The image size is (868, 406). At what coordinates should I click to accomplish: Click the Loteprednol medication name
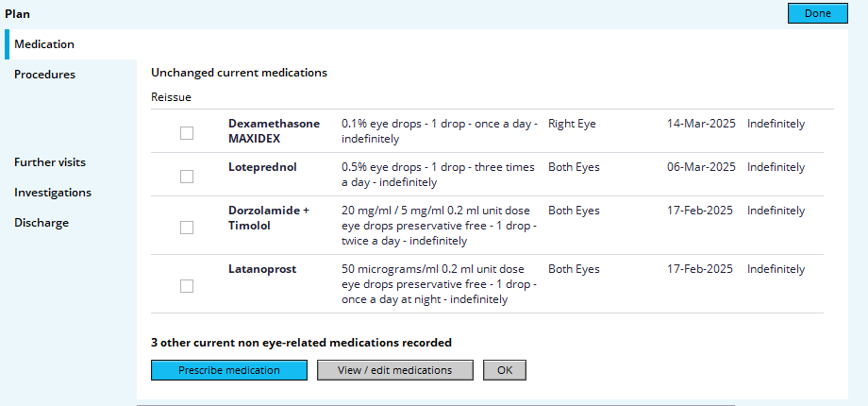(262, 167)
